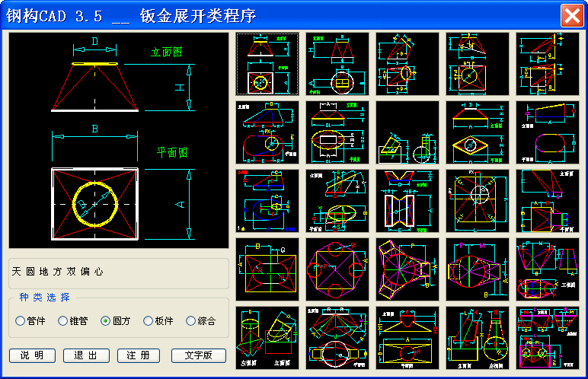588x379 pixels.
Task: Pick magenta double-hopper thumbnail with two yellow circles
Action: (548, 338)
